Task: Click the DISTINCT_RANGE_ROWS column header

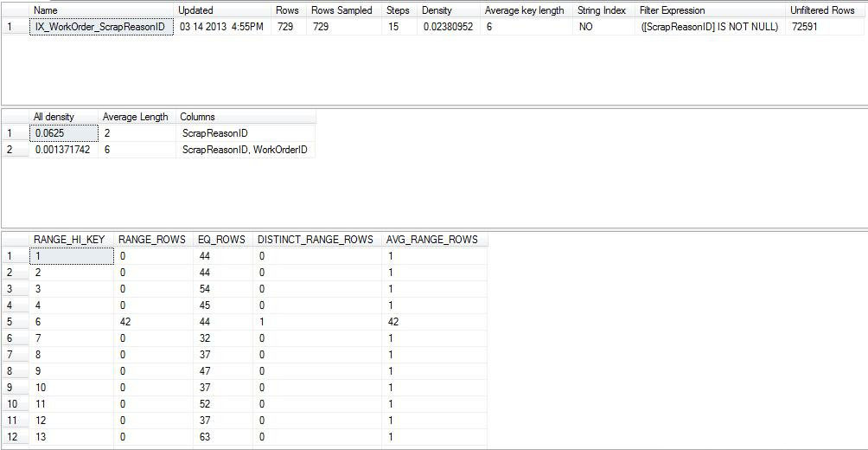Action: [x=317, y=240]
